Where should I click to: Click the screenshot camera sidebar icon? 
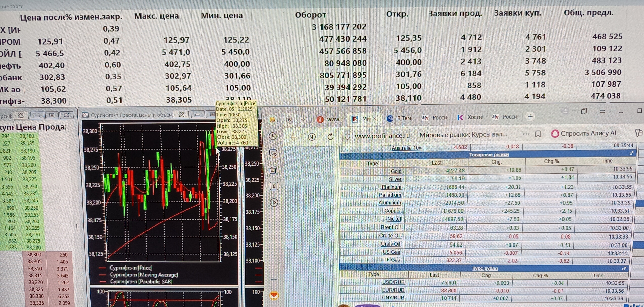(273, 154)
